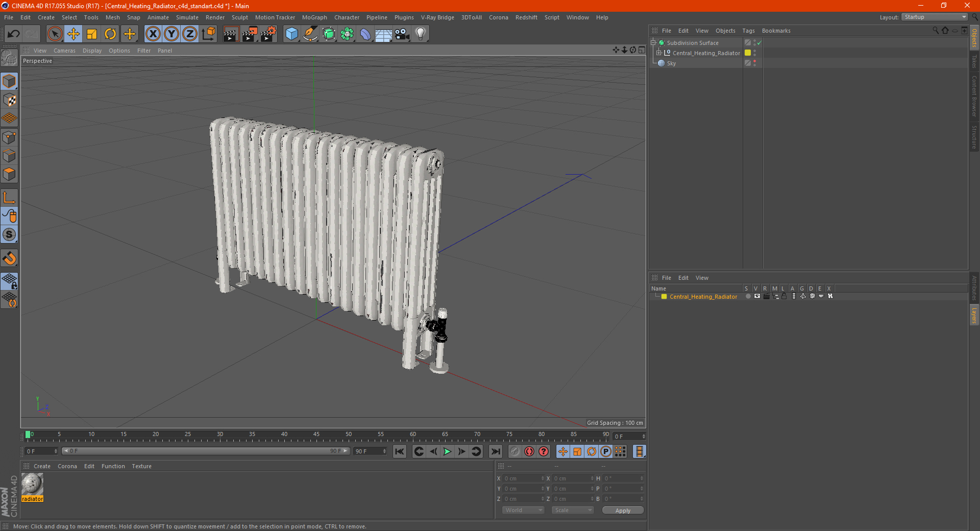Toggle Locked Workplane
This screenshot has height=531, width=980.
(x=9, y=281)
